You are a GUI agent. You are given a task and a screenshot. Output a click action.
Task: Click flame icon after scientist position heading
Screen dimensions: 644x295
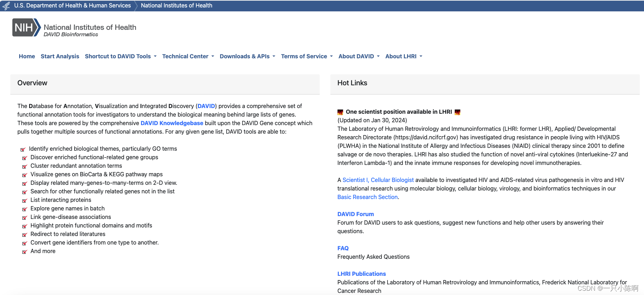pos(458,112)
